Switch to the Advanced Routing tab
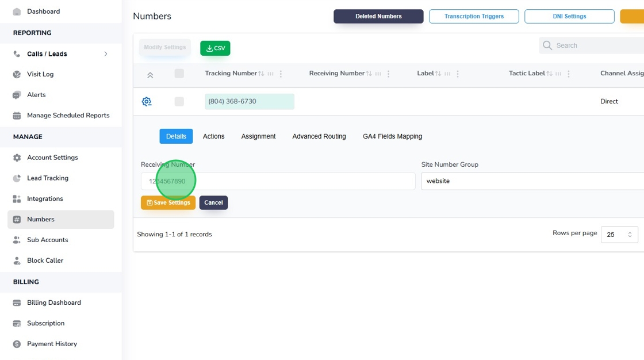Screen dimensions: 644x360 pyautogui.click(x=319, y=136)
